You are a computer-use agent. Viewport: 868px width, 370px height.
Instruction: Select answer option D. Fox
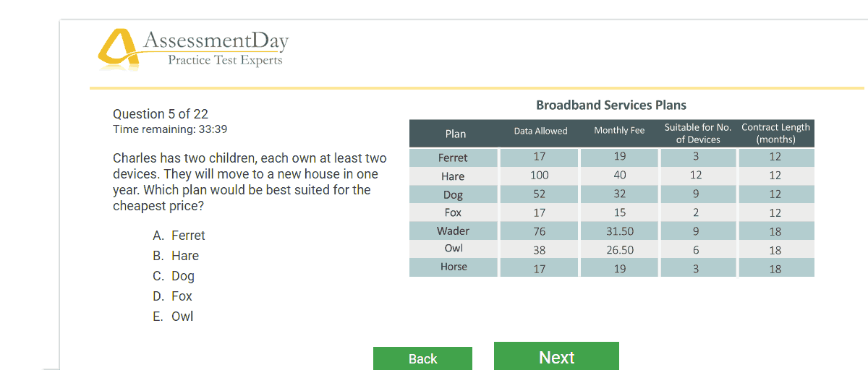click(x=173, y=296)
